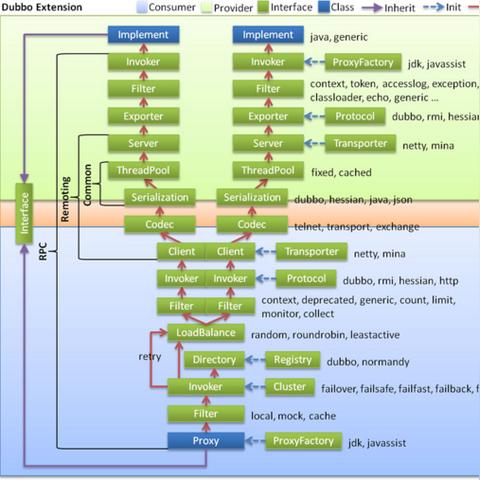Click the ProxyFactory box pointing to Proxy
This screenshot has height=480, width=480.
[303, 441]
